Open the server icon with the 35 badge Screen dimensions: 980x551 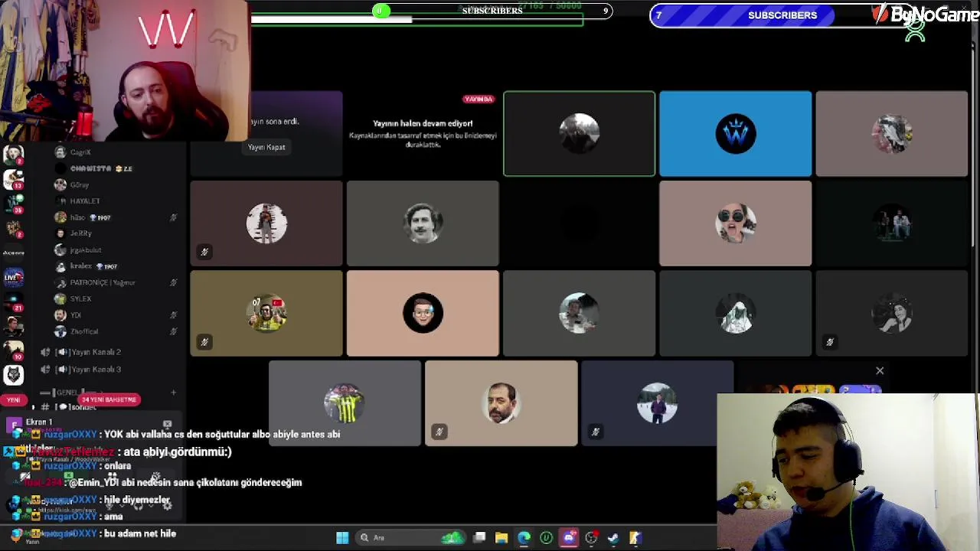pos(13,204)
